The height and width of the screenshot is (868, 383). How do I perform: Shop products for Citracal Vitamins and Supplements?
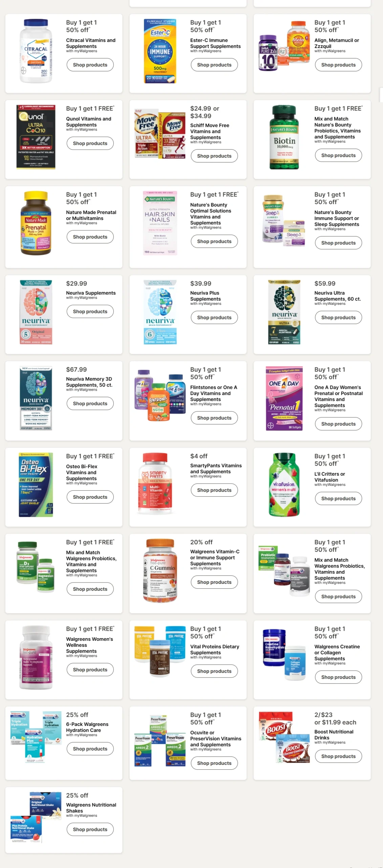point(90,65)
